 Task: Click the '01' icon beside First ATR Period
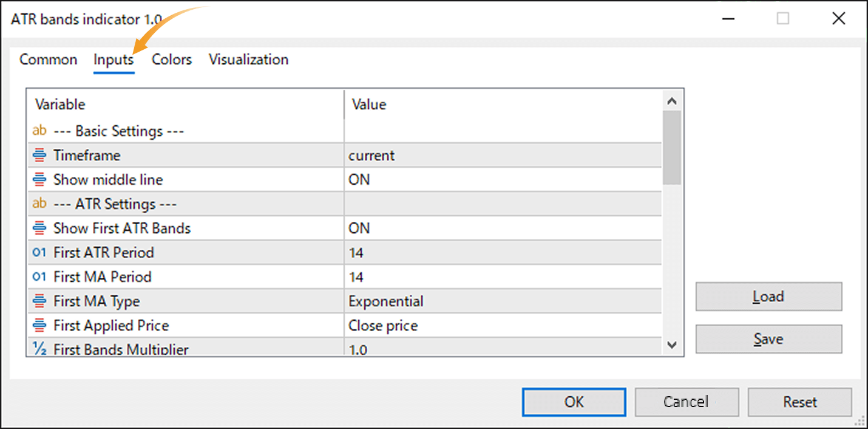pos(39,252)
